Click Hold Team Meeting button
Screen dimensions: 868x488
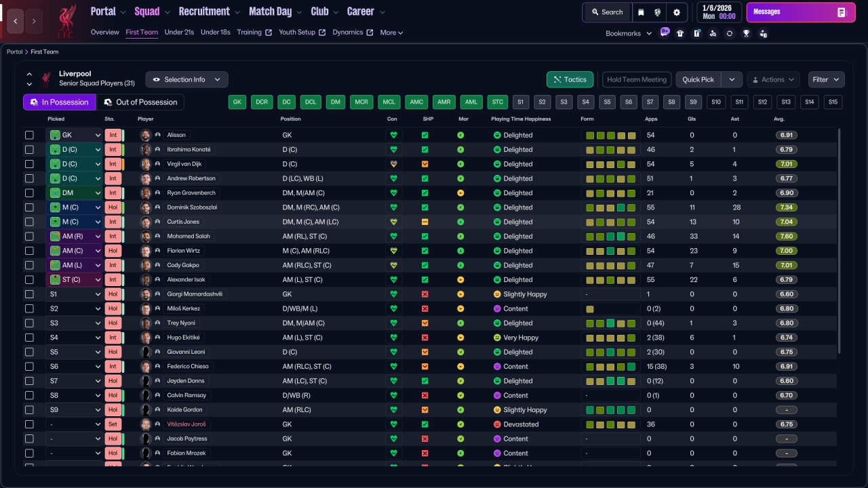(x=637, y=79)
